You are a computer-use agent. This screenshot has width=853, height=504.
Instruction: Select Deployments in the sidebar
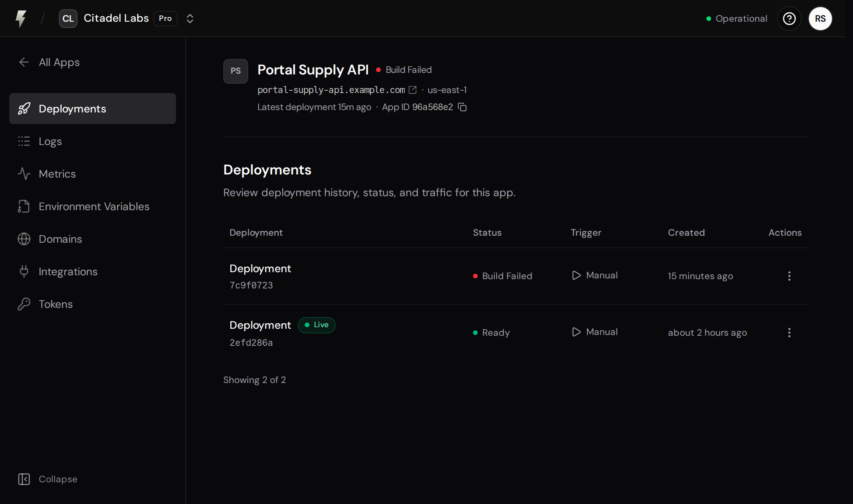coord(93,109)
